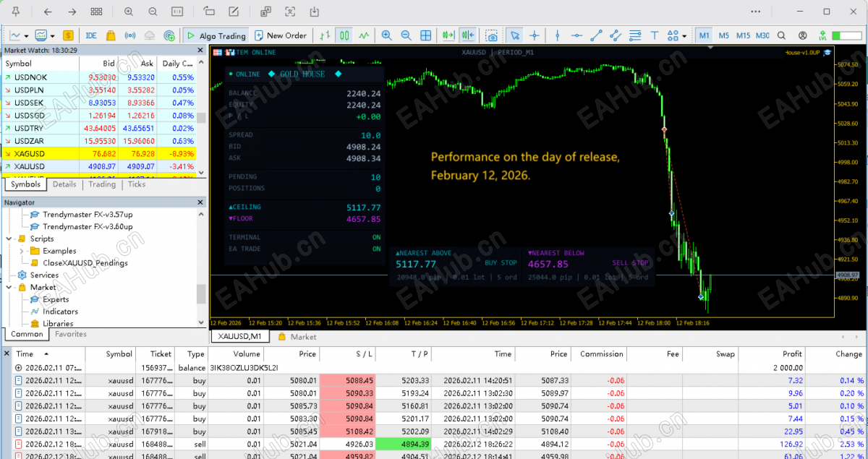Screen dimensions: 868x459
Task: Draw a vertical line on chart
Action: [x=557, y=35]
